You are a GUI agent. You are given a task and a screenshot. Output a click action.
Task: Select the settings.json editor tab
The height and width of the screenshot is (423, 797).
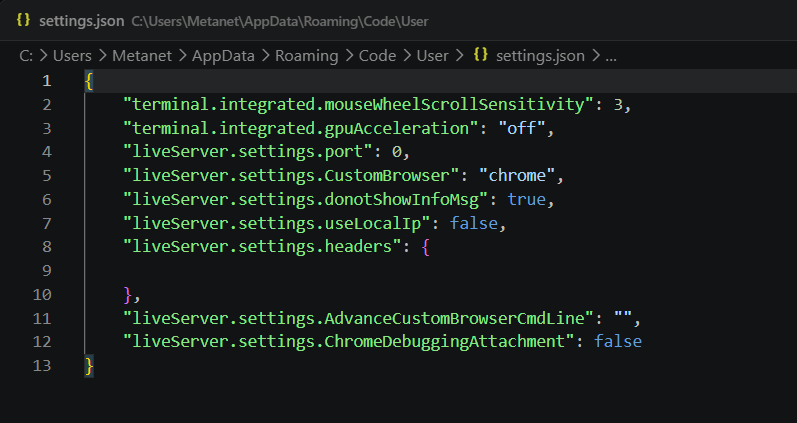(x=81, y=21)
